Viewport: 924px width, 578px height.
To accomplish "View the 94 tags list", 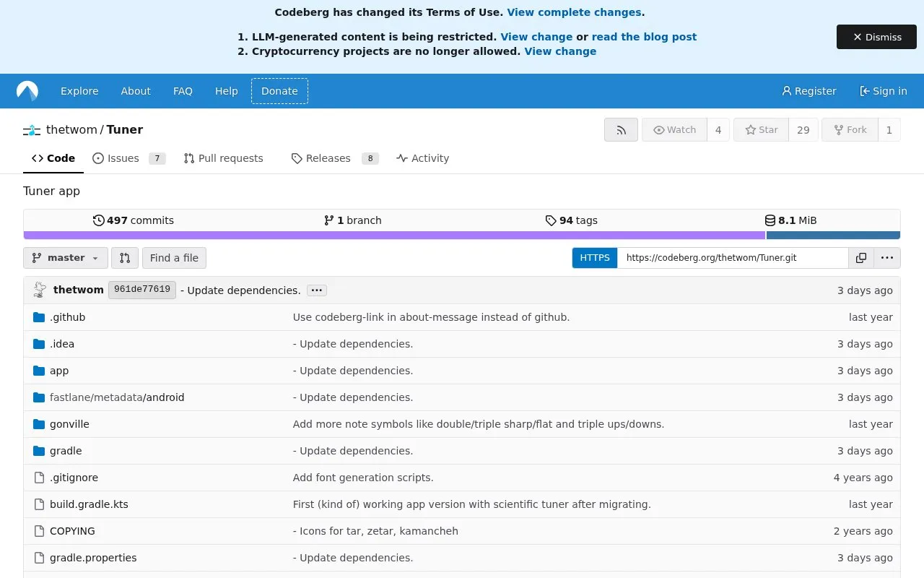I will click(x=572, y=220).
